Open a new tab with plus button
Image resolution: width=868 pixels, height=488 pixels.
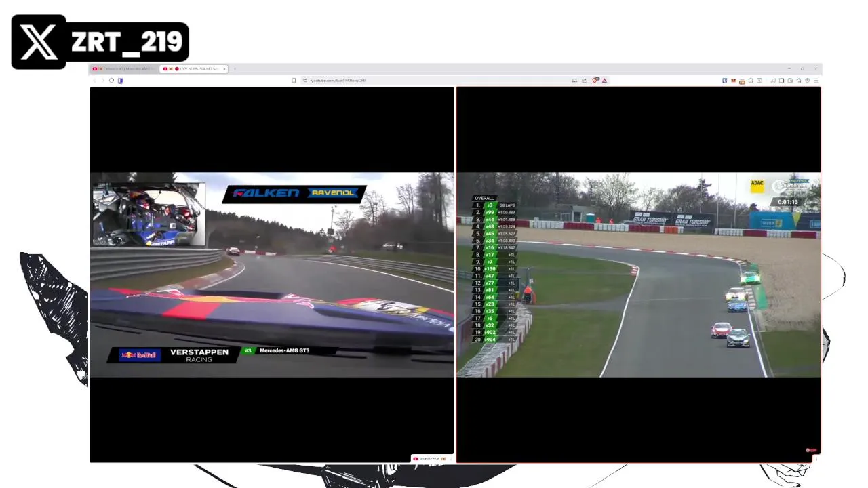[x=235, y=68]
